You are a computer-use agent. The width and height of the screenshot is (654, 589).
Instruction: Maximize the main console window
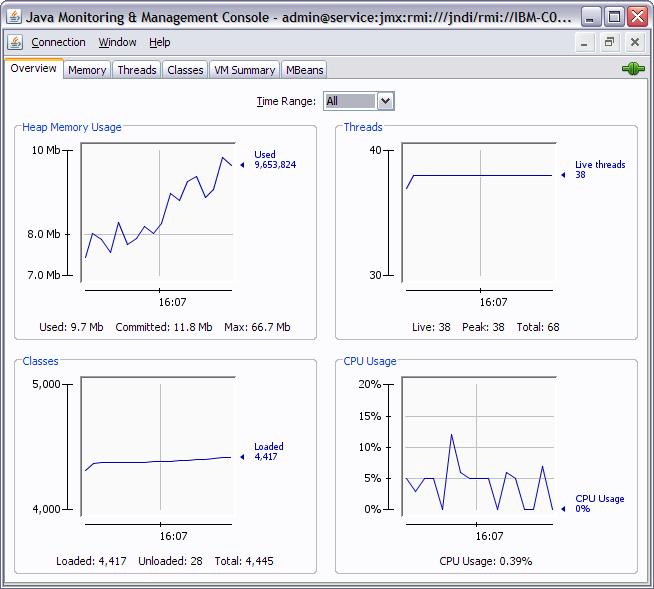(x=614, y=18)
